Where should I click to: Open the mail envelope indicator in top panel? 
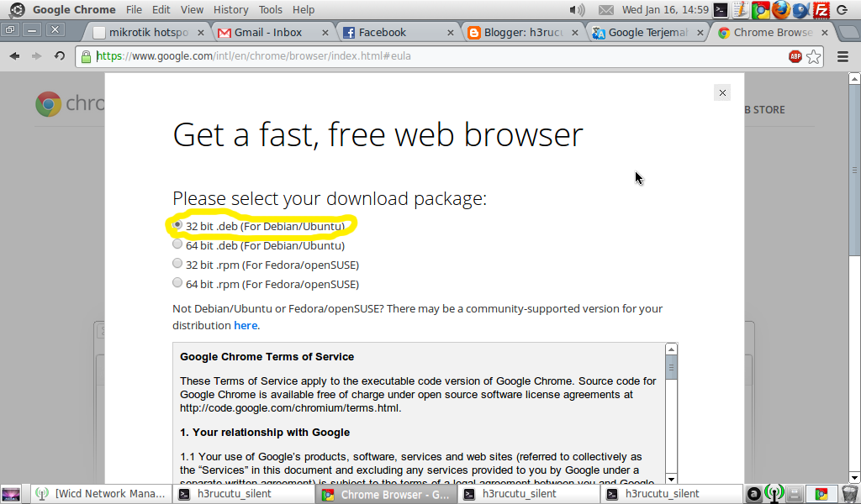click(605, 10)
